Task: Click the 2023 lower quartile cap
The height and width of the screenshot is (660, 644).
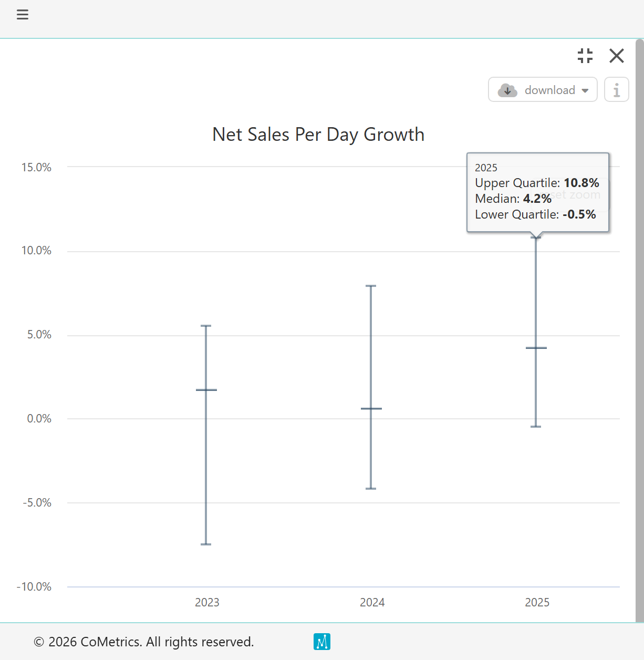Action: (206, 544)
